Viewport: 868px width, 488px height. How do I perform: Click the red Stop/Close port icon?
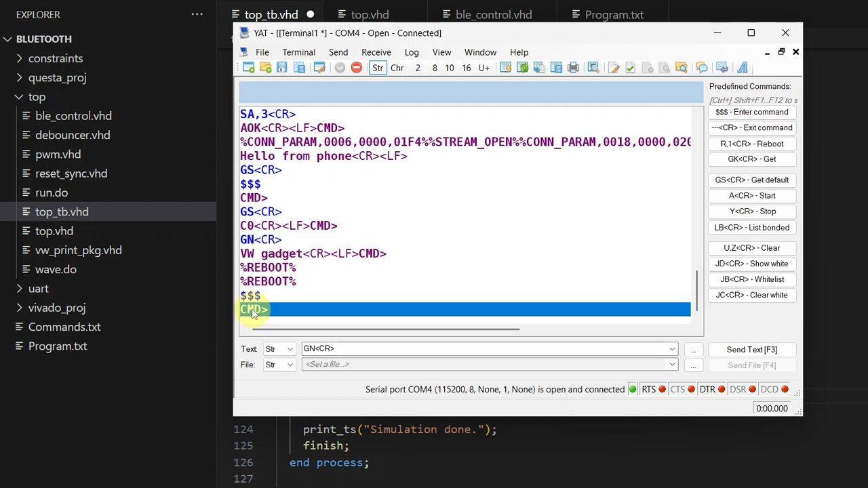[x=357, y=68]
